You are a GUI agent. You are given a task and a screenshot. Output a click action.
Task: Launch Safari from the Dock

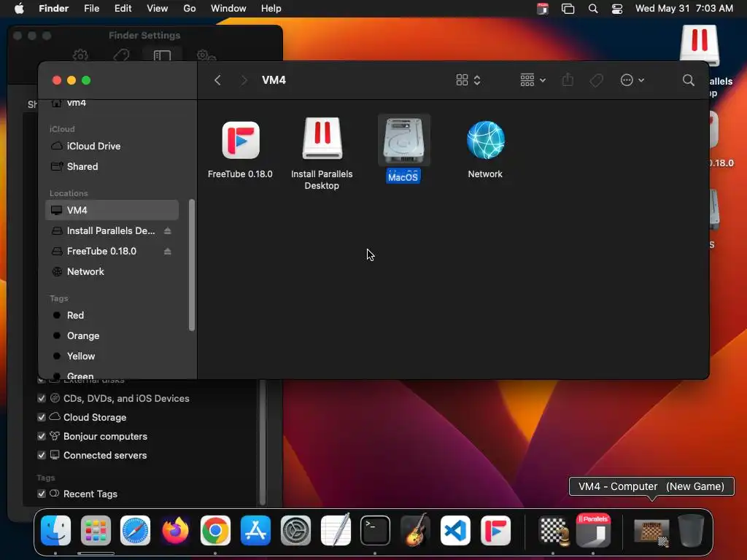pos(135,530)
